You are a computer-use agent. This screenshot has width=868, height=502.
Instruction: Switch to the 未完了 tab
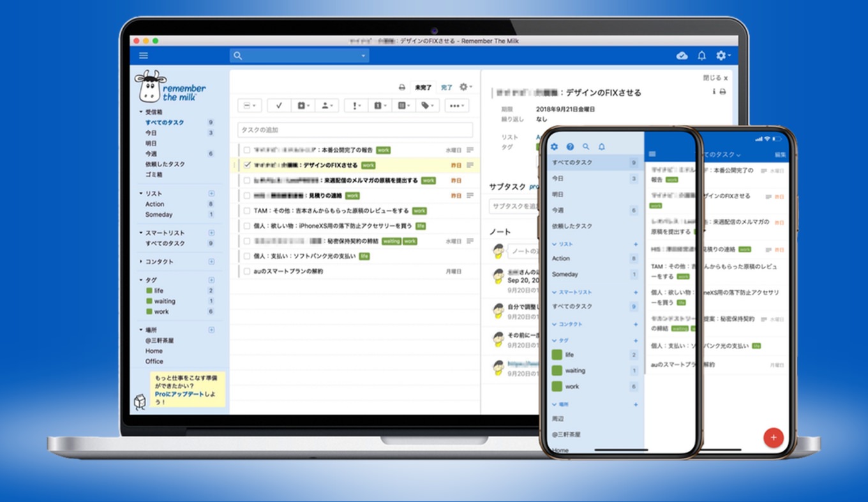(x=423, y=87)
